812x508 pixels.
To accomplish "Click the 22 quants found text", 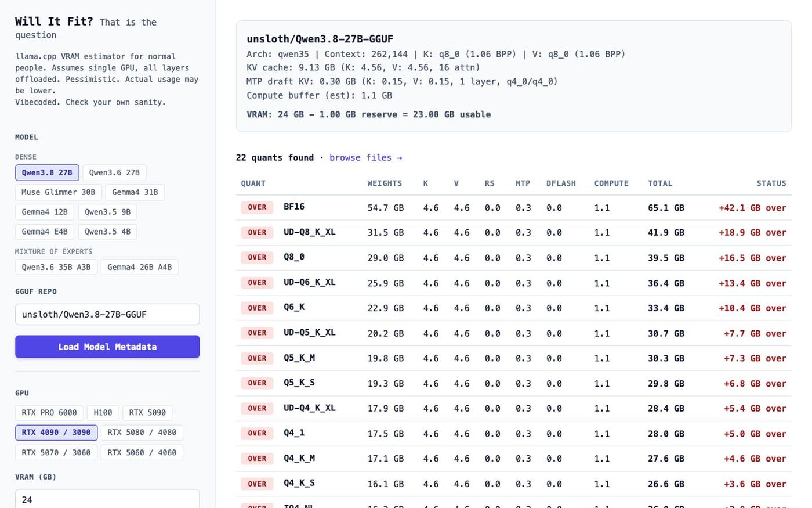I will click(274, 157).
